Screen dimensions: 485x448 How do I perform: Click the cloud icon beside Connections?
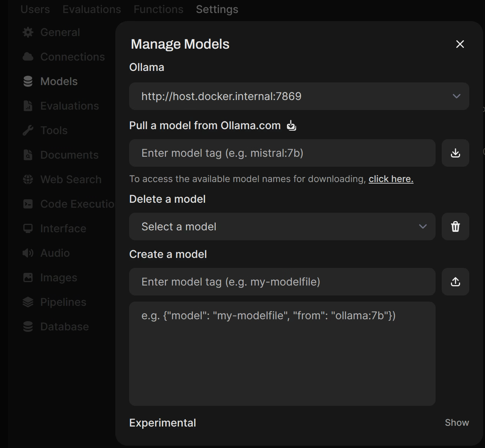pyautogui.click(x=28, y=57)
